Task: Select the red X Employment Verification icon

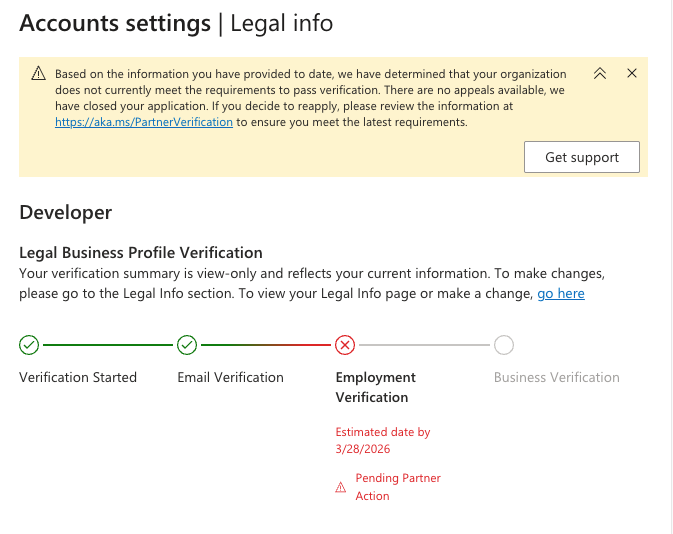Action: (x=345, y=345)
